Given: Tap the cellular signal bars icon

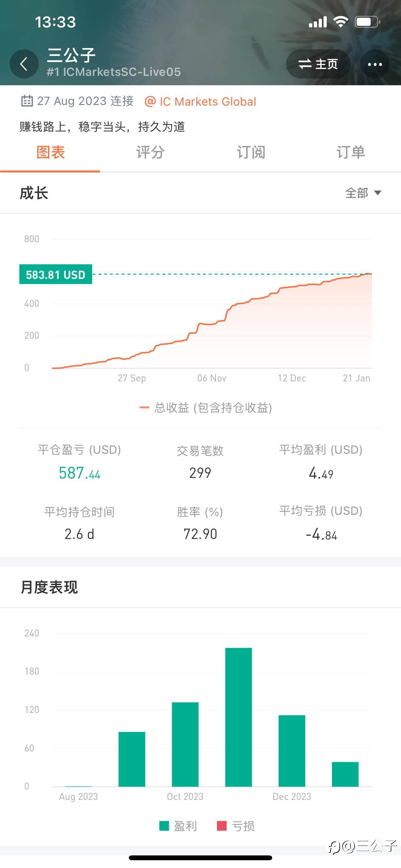Looking at the screenshot, I should coord(318,22).
